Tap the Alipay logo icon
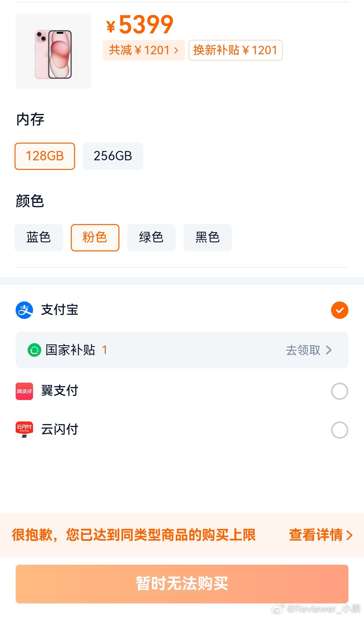Image resolution: width=364 pixels, height=618 pixels. [x=24, y=310]
